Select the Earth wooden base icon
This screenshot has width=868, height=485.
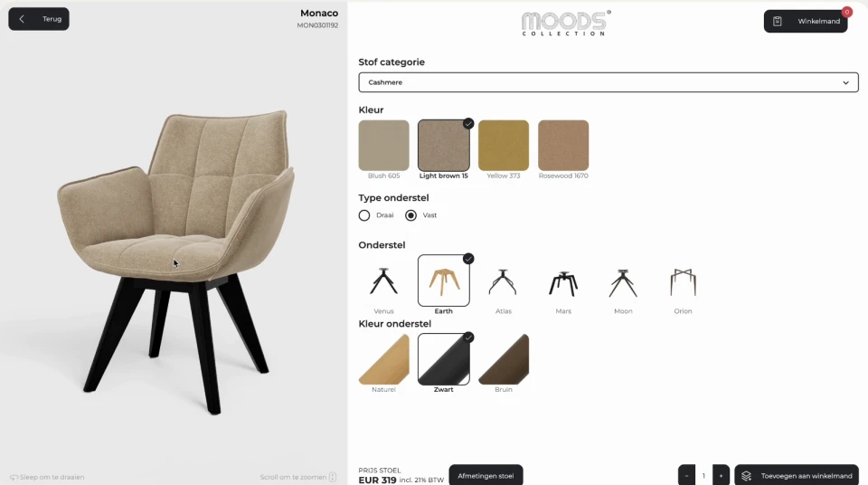[x=443, y=281]
